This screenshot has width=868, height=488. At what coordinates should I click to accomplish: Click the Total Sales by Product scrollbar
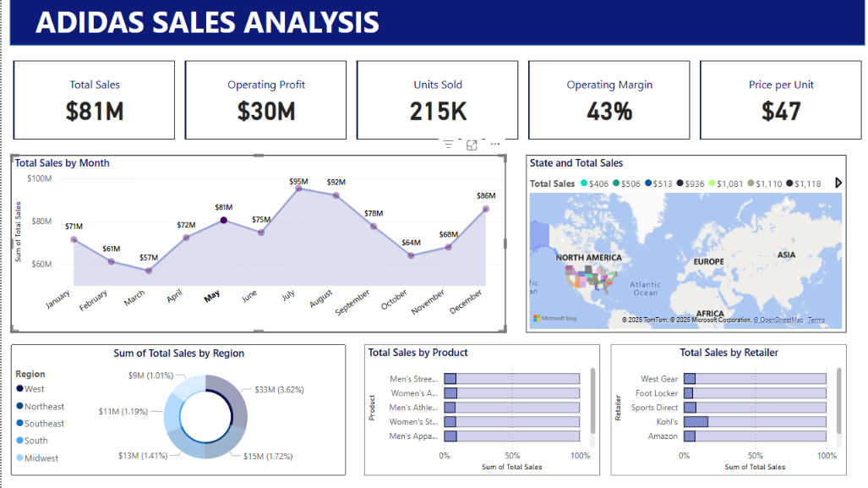point(592,401)
